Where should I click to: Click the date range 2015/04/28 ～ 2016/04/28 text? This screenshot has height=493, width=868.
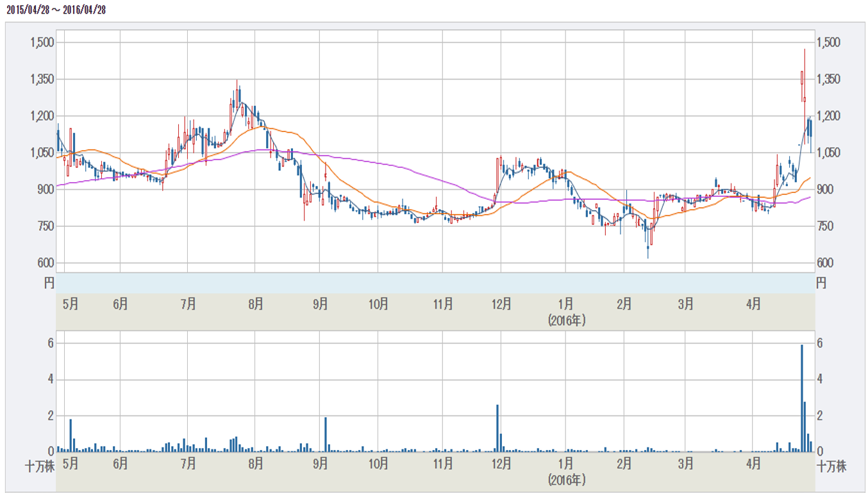point(55,10)
